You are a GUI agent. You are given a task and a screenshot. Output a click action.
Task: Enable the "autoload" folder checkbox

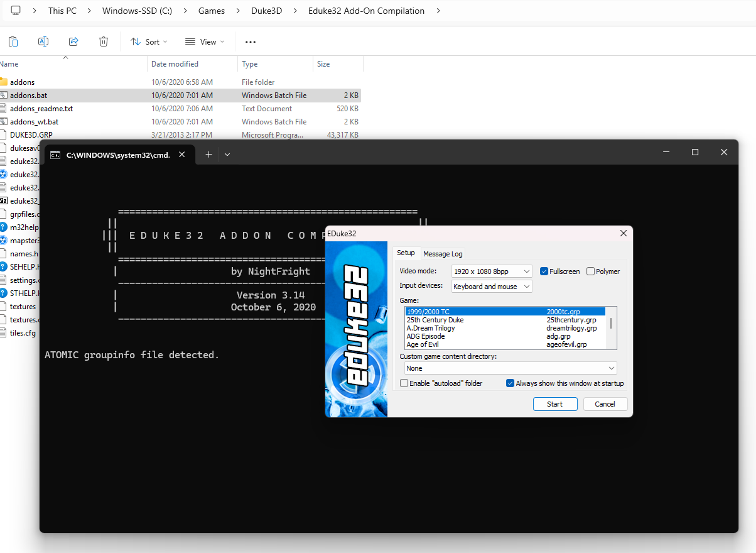click(404, 383)
